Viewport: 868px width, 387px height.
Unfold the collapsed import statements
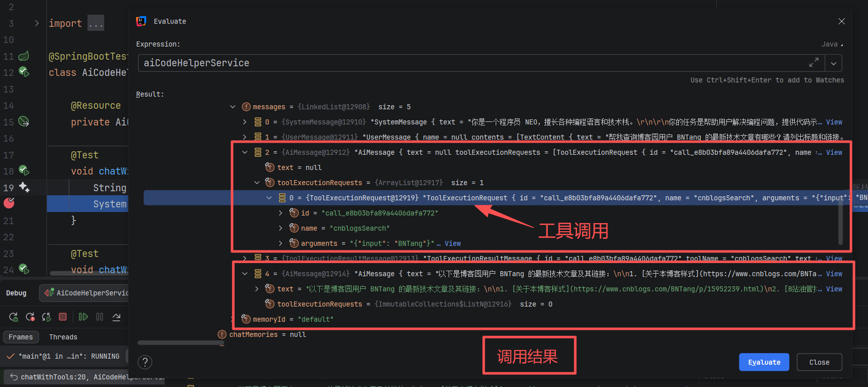pos(37,23)
